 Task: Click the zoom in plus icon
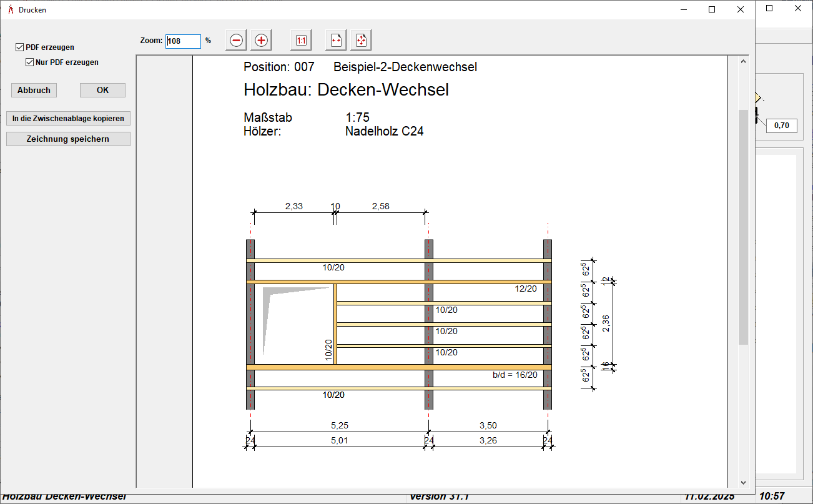click(261, 41)
